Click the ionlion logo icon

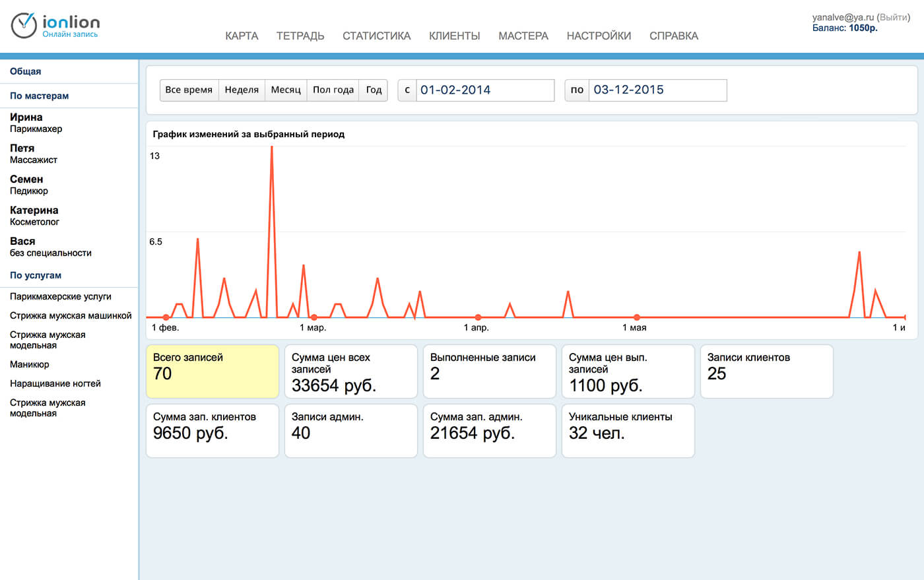pos(24,25)
